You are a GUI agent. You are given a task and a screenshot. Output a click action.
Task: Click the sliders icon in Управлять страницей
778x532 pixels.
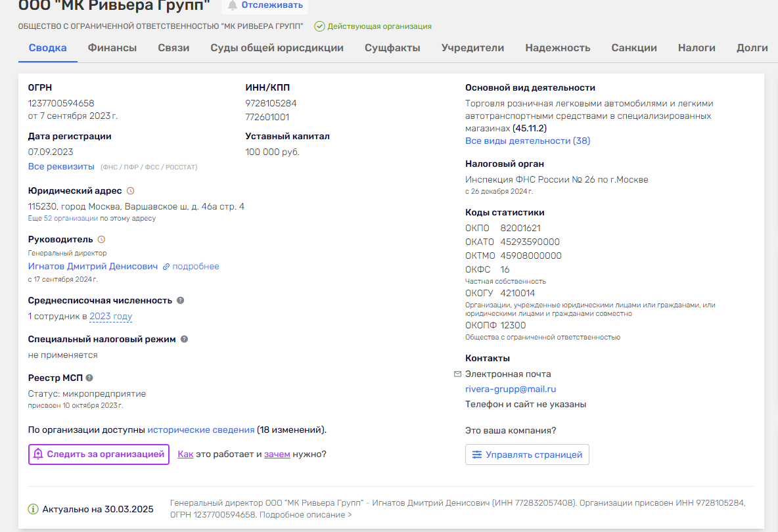click(x=477, y=454)
